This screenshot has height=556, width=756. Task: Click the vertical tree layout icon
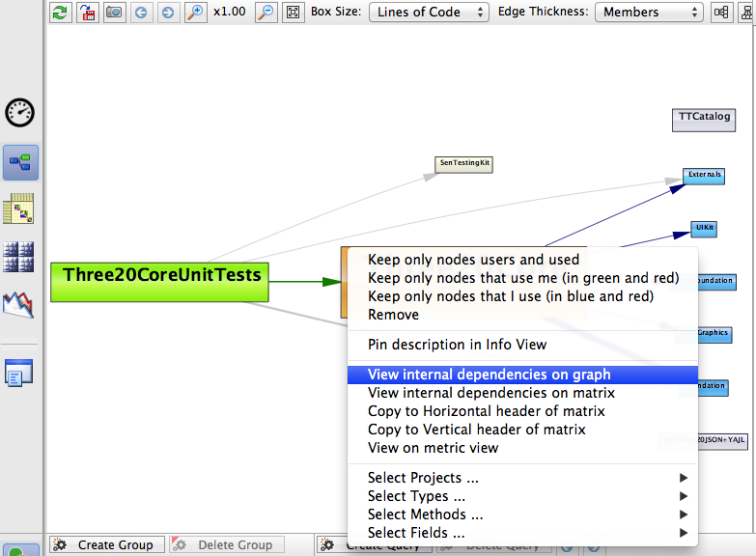coord(747,12)
